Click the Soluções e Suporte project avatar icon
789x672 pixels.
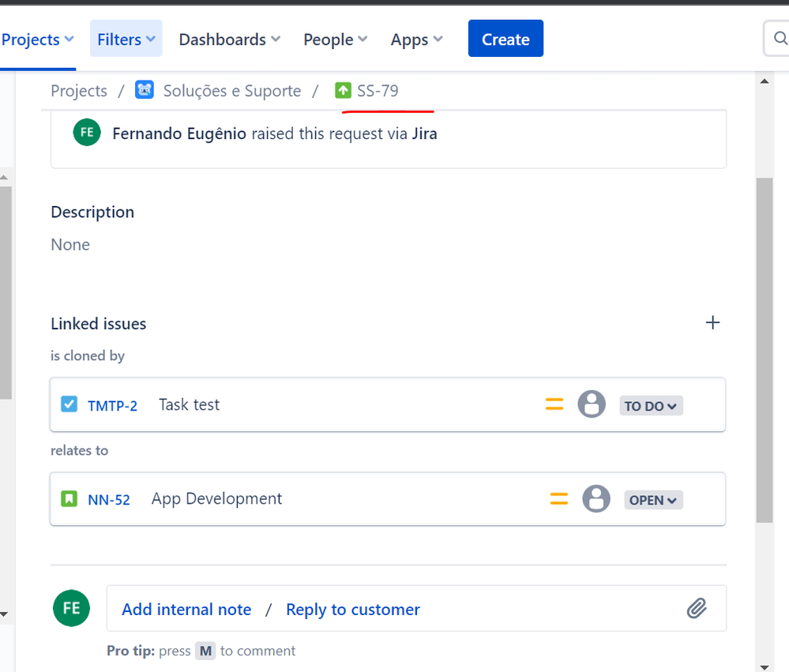[x=145, y=90]
